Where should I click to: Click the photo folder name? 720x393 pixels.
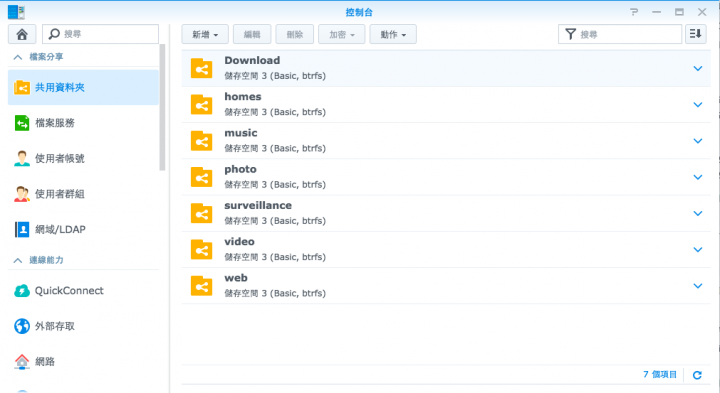pyautogui.click(x=241, y=169)
